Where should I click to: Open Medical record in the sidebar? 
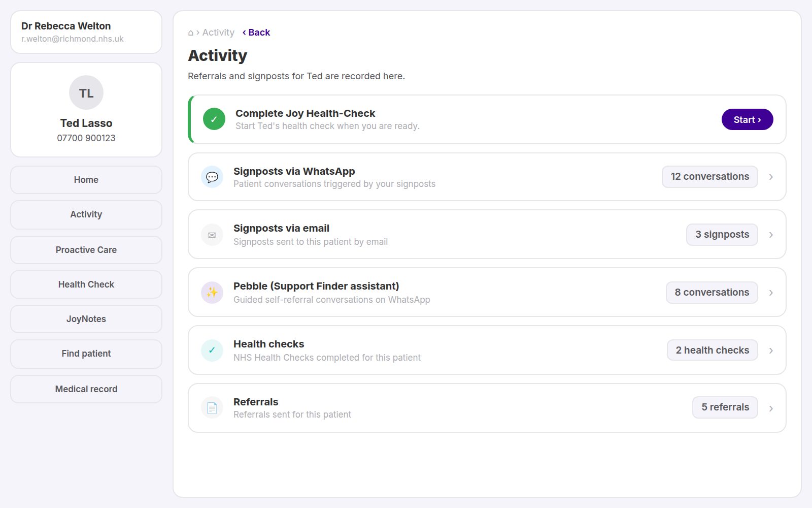[x=86, y=389]
